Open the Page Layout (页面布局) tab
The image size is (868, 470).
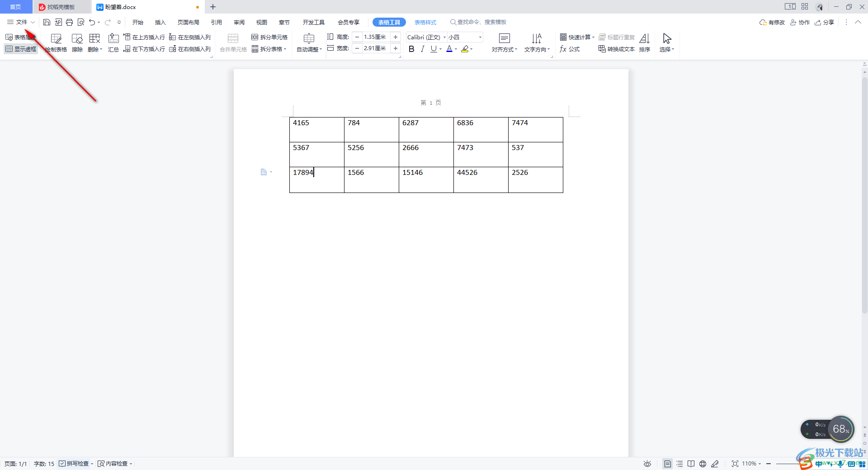point(189,22)
